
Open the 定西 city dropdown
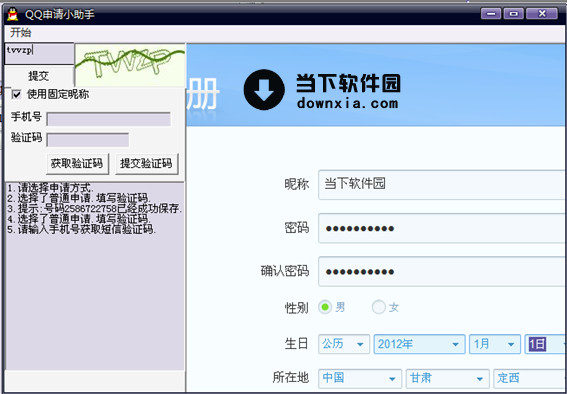[x=530, y=379]
